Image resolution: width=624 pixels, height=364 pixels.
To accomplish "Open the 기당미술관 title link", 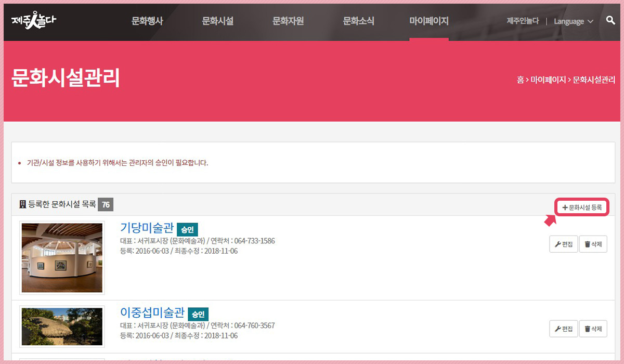I will pos(147,228).
